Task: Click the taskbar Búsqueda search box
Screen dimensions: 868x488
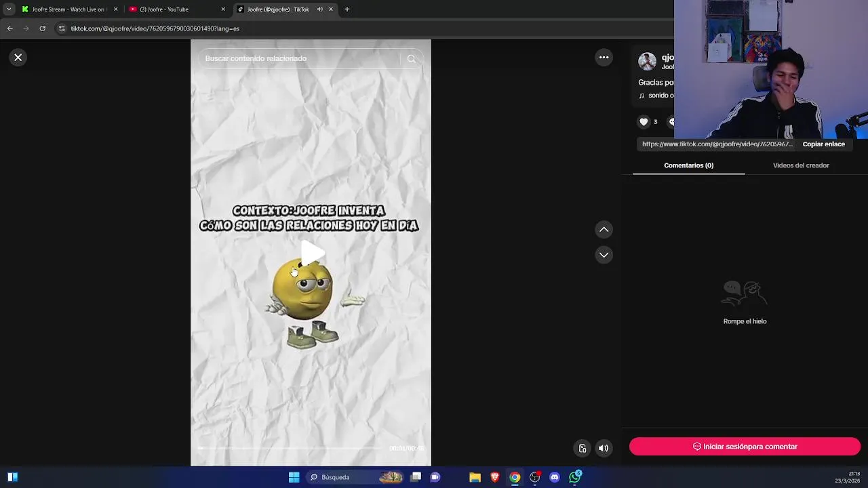Action: pyautogui.click(x=355, y=477)
